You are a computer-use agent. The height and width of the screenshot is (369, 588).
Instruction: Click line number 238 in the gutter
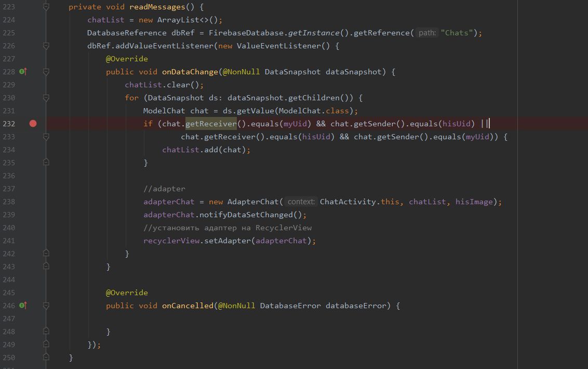pos(9,202)
